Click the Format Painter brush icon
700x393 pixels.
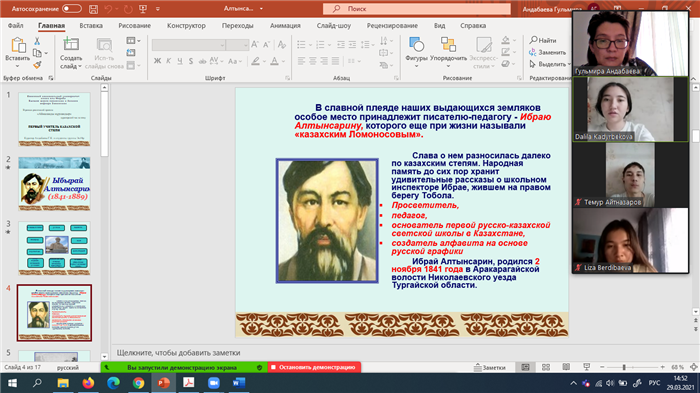(37, 65)
